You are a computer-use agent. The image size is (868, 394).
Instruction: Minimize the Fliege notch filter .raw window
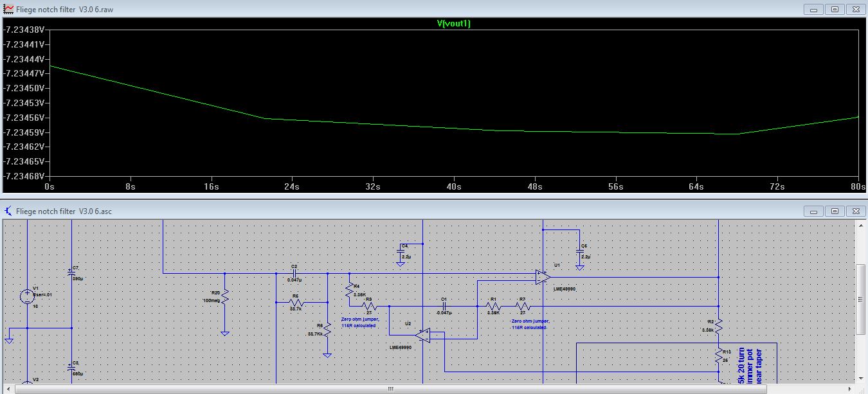coord(812,9)
